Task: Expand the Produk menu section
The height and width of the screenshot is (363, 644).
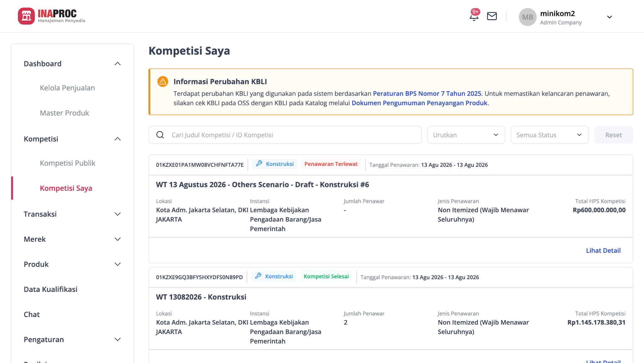Action: (118, 264)
